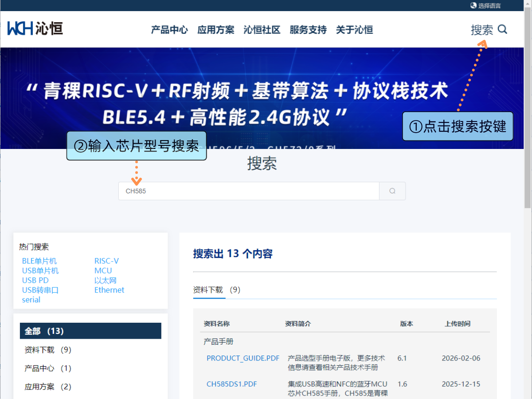
Task: Select 资料下载 (9) in the sidebar filter
Action: click(48, 350)
